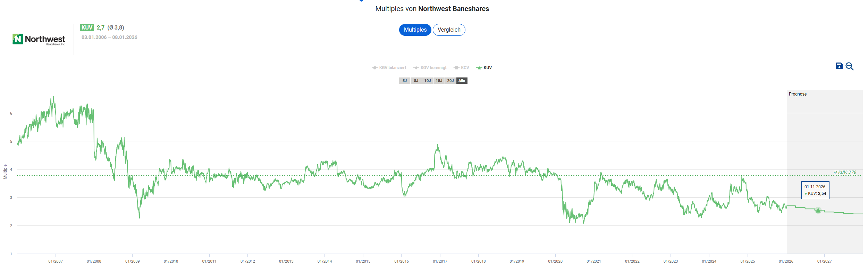
Task: Toggle the KGV bilanziert series
Action: coord(389,68)
